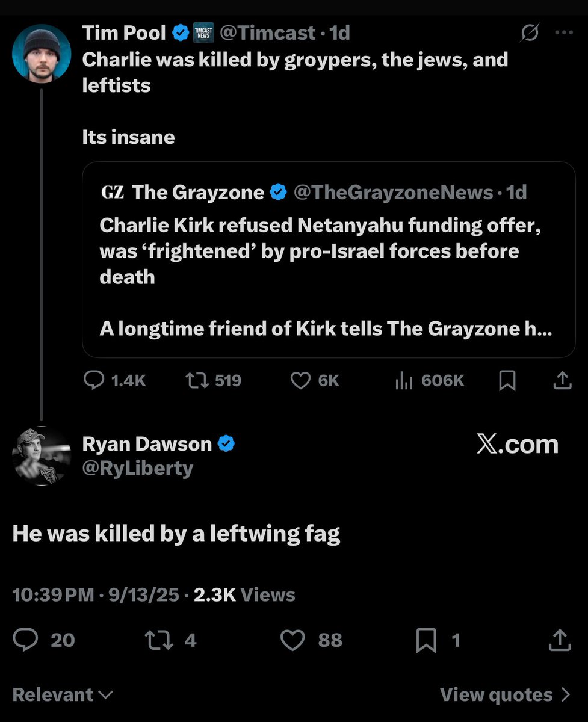588x722 pixels.
Task: Expand the Relevant sort dropdown
Action: 63,695
